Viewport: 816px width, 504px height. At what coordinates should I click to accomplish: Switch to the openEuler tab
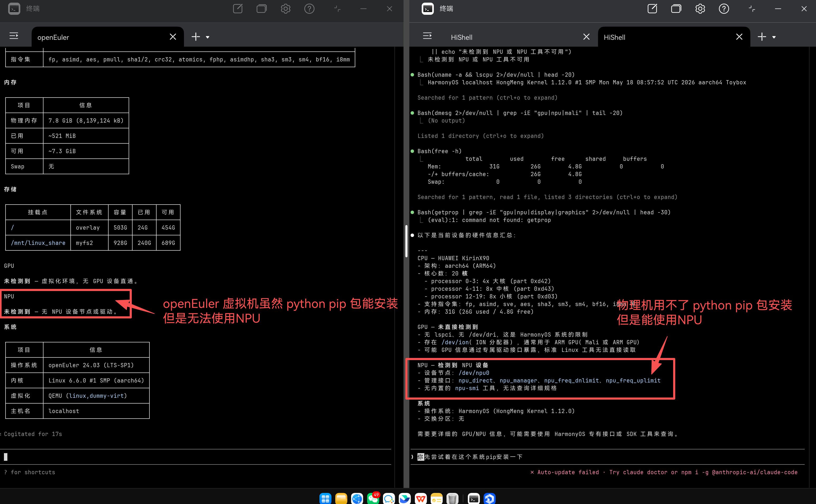click(107, 37)
